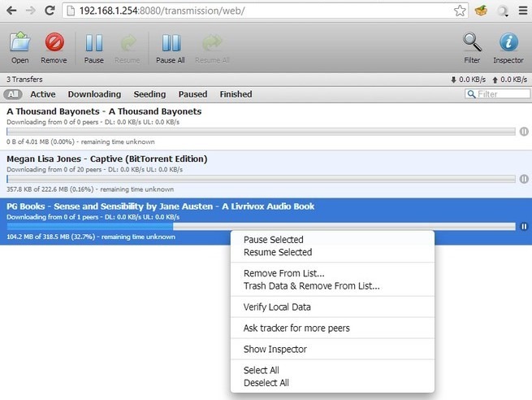Click '0 B of 4.01 MB (0.00%)' status text
The height and width of the screenshot is (400, 532).
pos(80,142)
